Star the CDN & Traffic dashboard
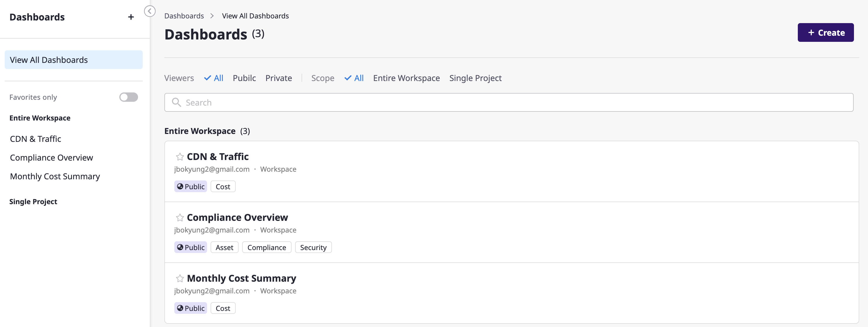 tap(180, 157)
